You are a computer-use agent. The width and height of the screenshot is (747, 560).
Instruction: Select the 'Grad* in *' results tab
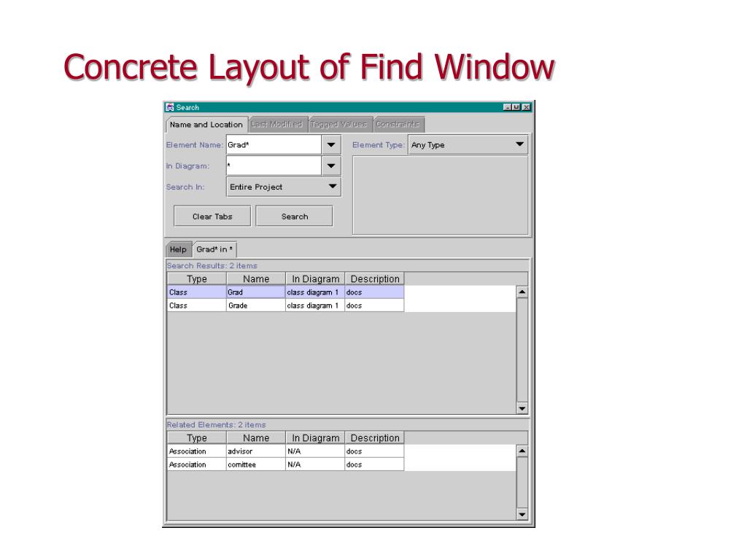(x=214, y=249)
